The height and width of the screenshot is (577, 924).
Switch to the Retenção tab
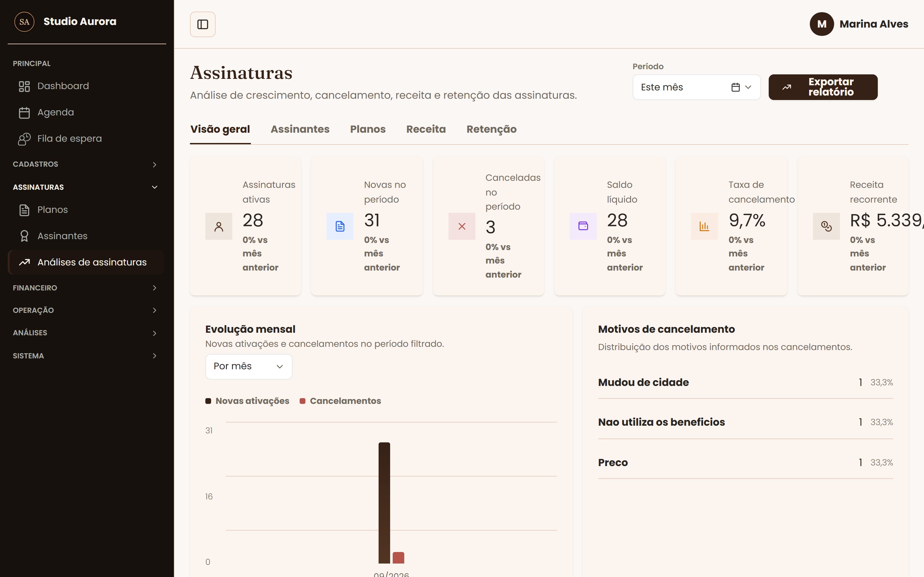pyautogui.click(x=492, y=130)
